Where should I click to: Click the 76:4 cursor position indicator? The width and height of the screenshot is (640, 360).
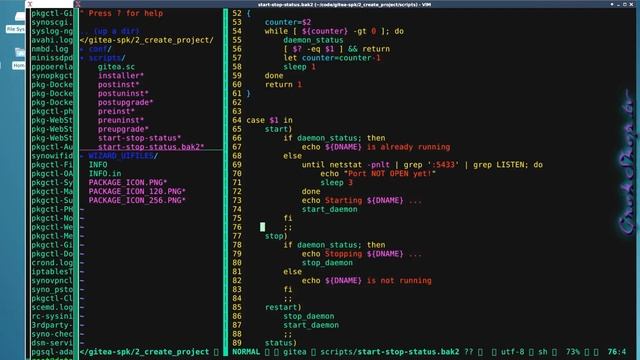tap(617, 352)
